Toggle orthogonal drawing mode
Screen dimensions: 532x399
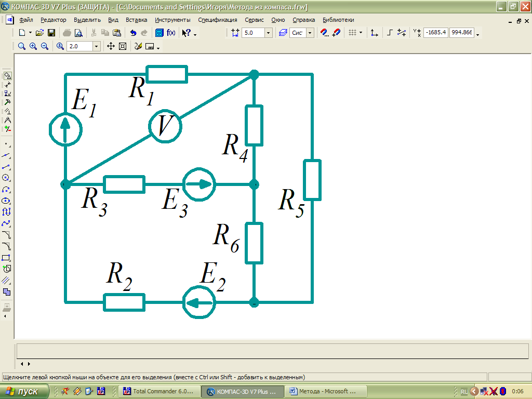pos(390,33)
